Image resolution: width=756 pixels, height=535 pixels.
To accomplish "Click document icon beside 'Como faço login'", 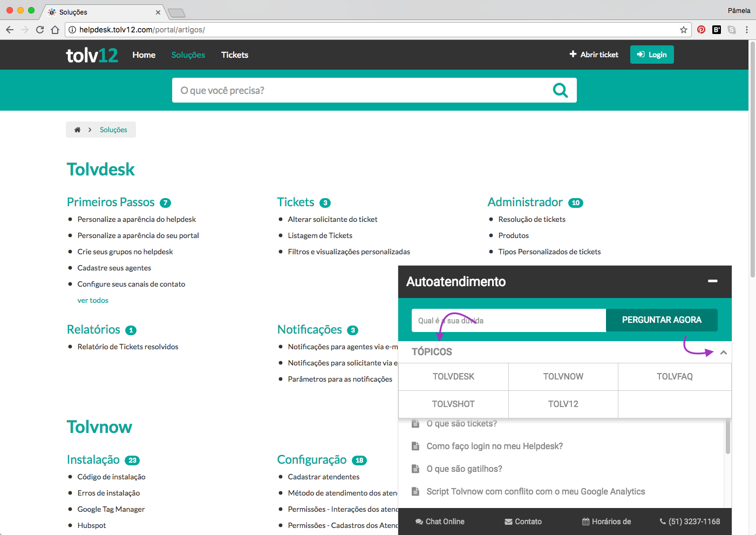I will (x=415, y=446).
